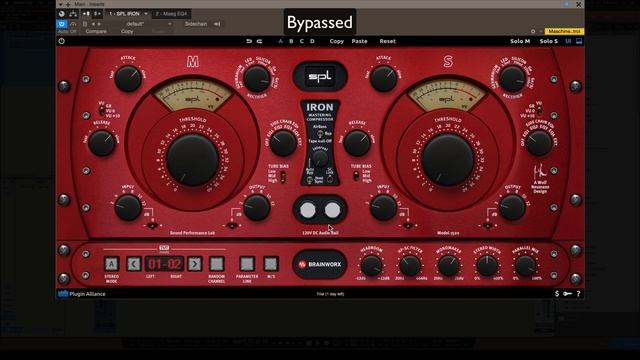Click the M channel Input knob
Viewport: 640px width, 360px height.
pyautogui.click(x=128, y=207)
